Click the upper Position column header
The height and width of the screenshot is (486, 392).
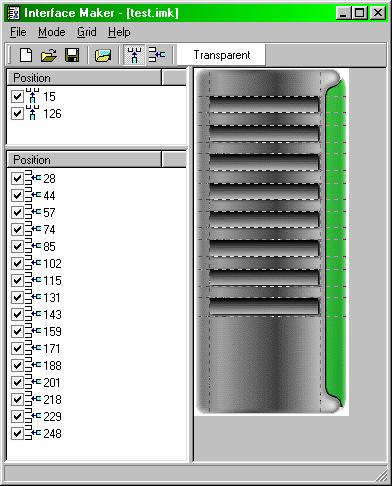click(x=84, y=78)
